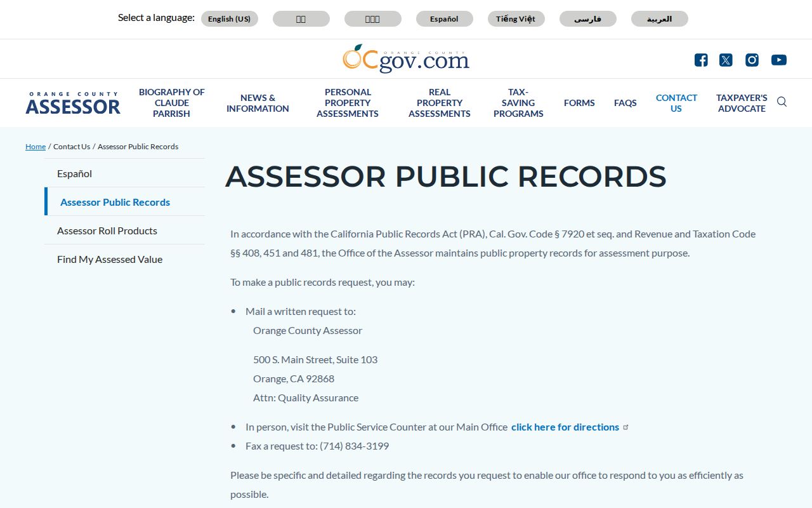The image size is (812, 508).
Task: Open the Orange County Assessor Facebook page
Action: (x=701, y=60)
